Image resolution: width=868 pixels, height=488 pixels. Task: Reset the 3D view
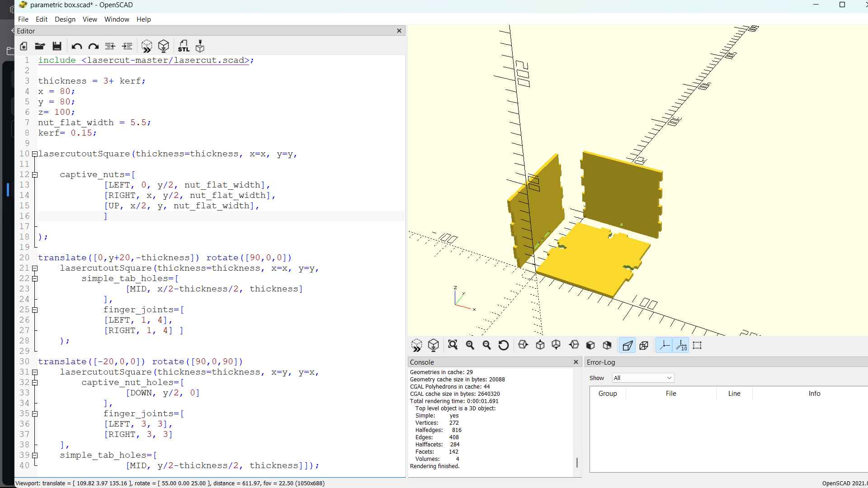(503, 345)
